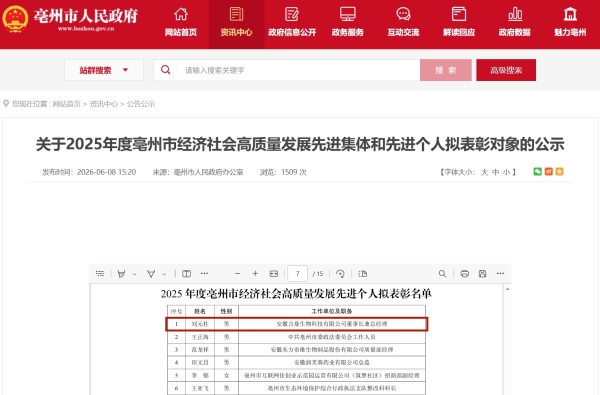Open the right ellipsis menu in PDF toolbar
Viewport: 600px width, 395px height.
(x=501, y=274)
